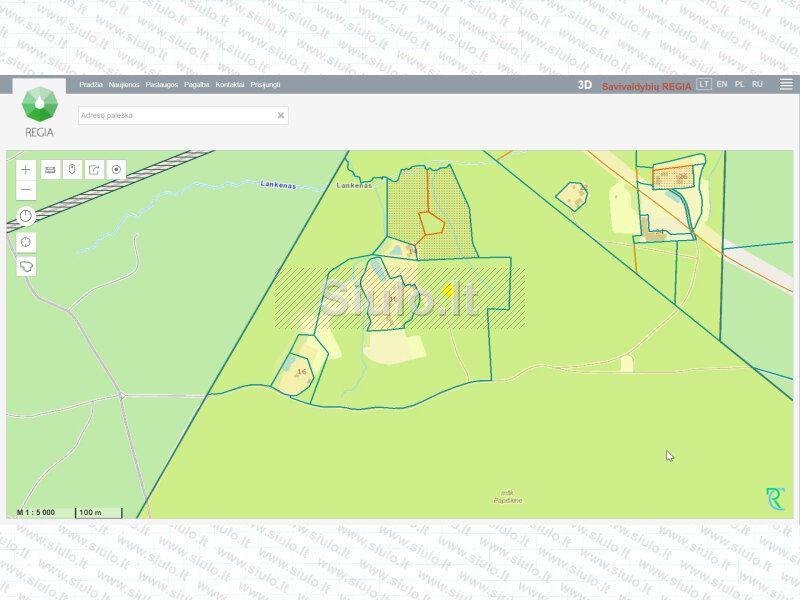Click the circle target tool icon
The width and height of the screenshot is (800, 600).
point(116,169)
